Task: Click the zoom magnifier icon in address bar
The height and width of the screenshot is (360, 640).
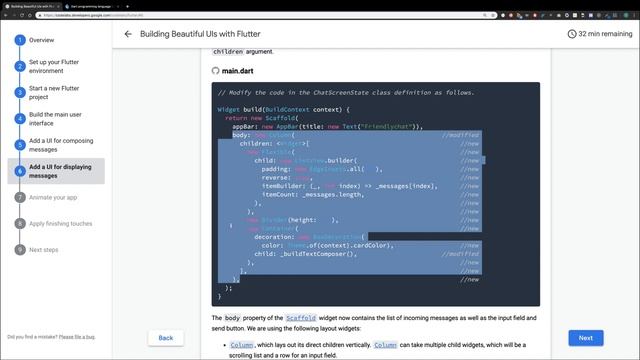Action: coord(485,15)
